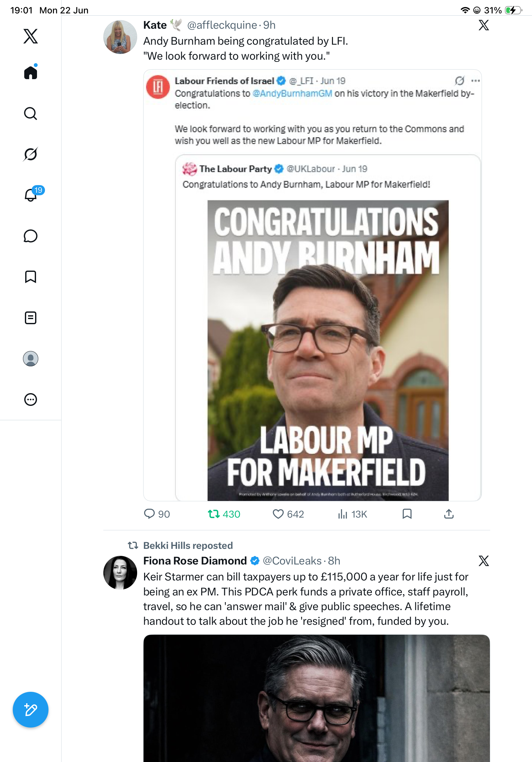Open Grok from the sidebar
532x762 pixels.
tap(31, 154)
